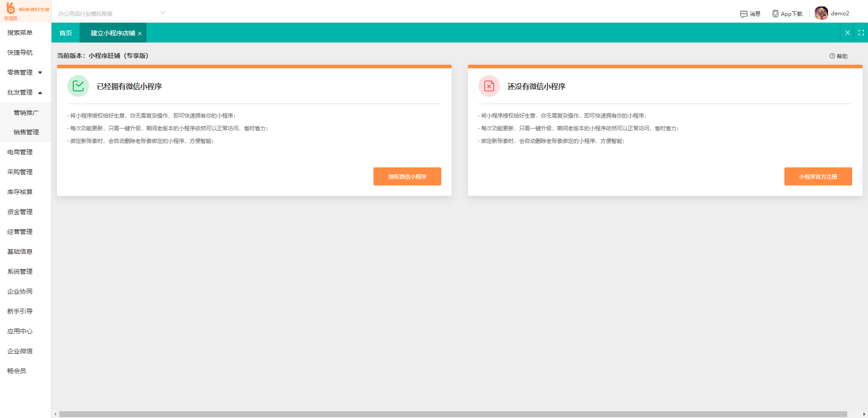The height and width of the screenshot is (418, 868).
Task: Click the demo2 username
Action: pos(840,14)
